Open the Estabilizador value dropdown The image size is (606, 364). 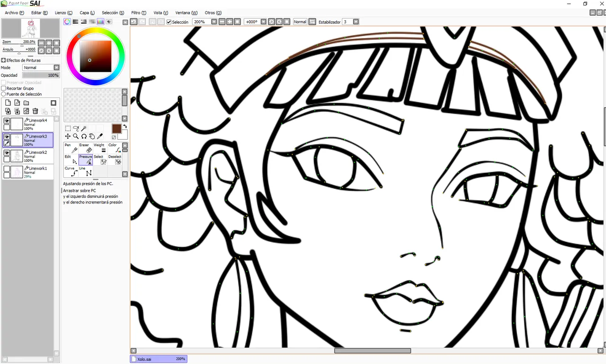click(356, 22)
